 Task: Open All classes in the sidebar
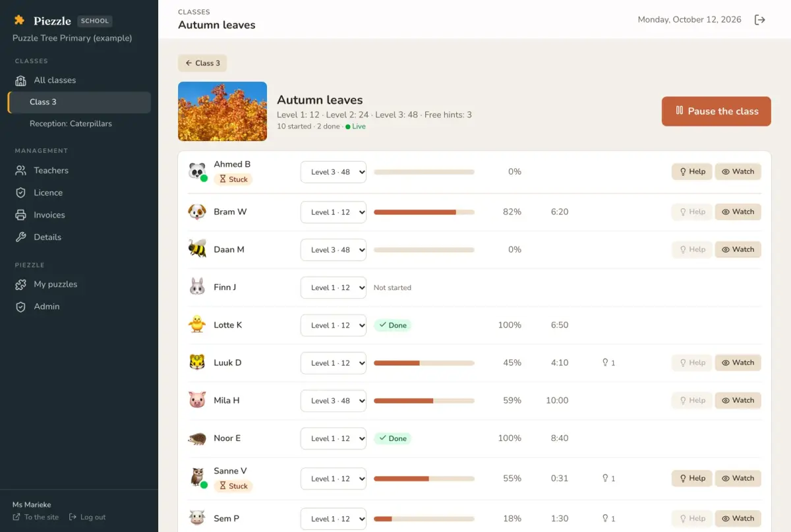pyautogui.click(x=79, y=80)
